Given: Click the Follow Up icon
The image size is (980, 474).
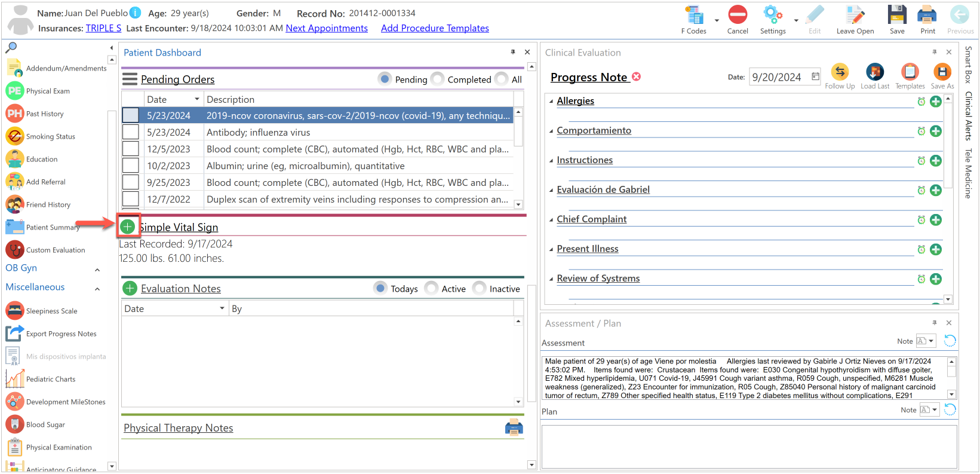Looking at the screenshot, I should [x=840, y=72].
